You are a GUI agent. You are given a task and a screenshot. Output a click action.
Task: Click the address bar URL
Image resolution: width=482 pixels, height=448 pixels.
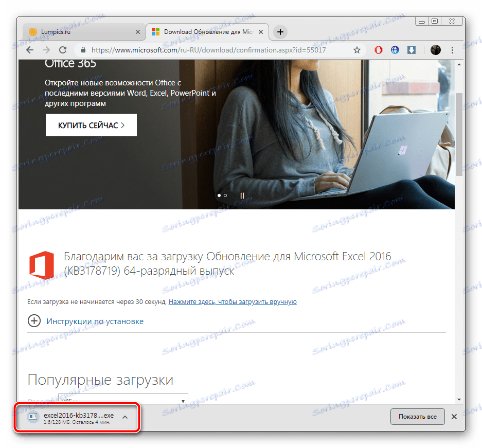(208, 50)
